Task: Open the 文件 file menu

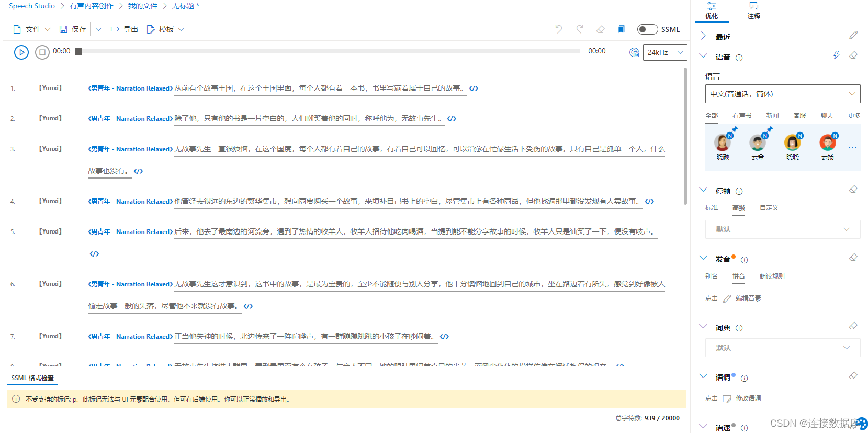Action: coord(31,29)
